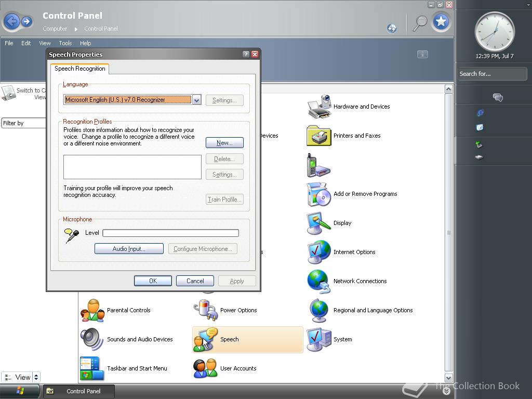
Task: Open the Help menu
Action: point(86,43)
